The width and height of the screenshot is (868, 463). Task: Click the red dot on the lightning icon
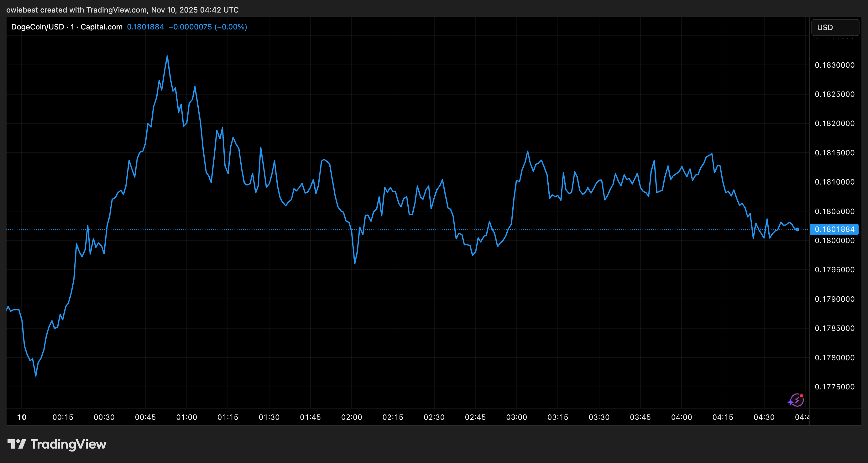pyautogui.click(x=802, y=396)
